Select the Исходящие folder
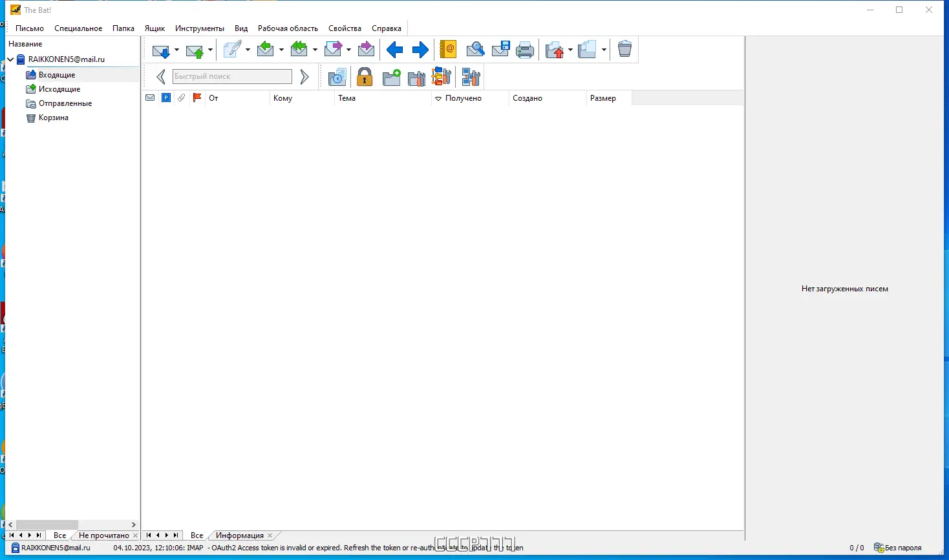This screenshot has width=949, height=560. [59, 89]
